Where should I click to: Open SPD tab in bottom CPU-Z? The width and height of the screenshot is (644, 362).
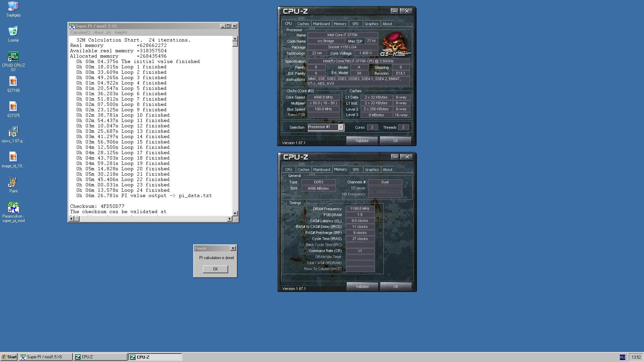(x=356, y=170)
